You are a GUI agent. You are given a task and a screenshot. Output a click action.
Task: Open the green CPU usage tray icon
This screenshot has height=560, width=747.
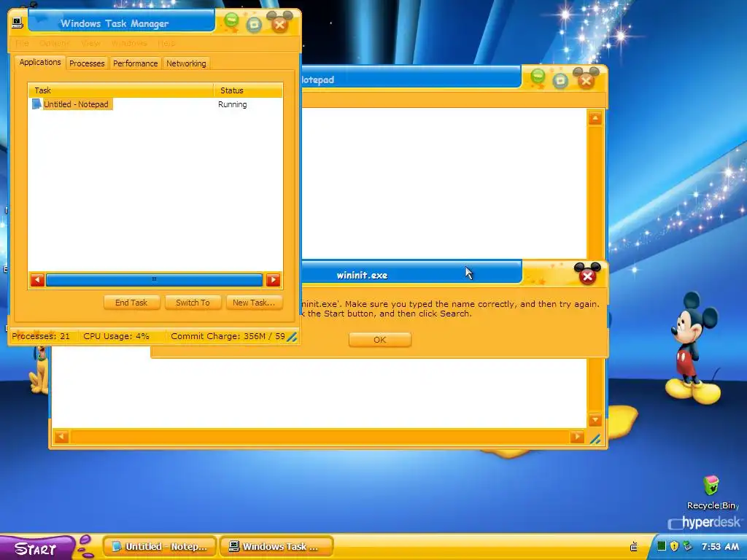(661, 546)
